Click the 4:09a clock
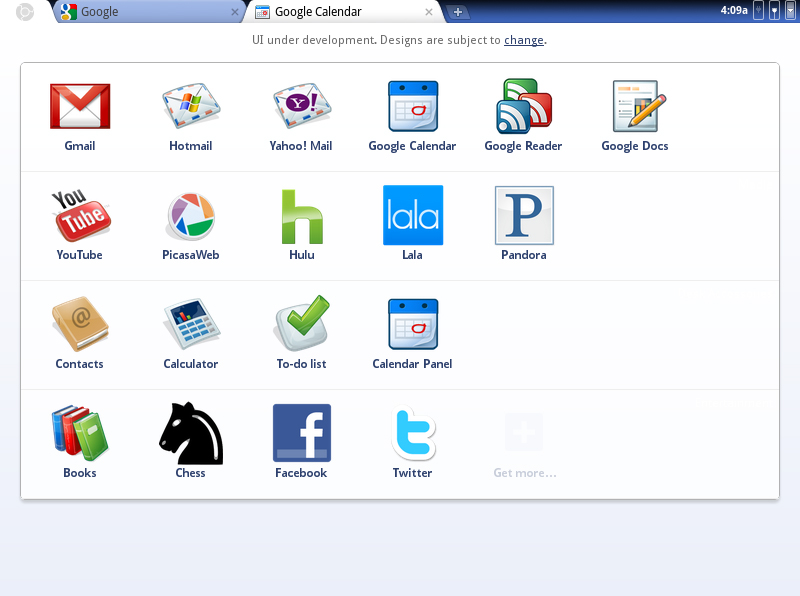 pos(734,10)
